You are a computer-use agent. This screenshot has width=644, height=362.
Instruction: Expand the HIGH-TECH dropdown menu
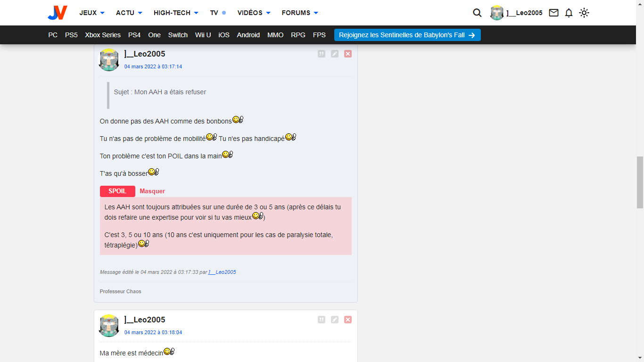176,13
